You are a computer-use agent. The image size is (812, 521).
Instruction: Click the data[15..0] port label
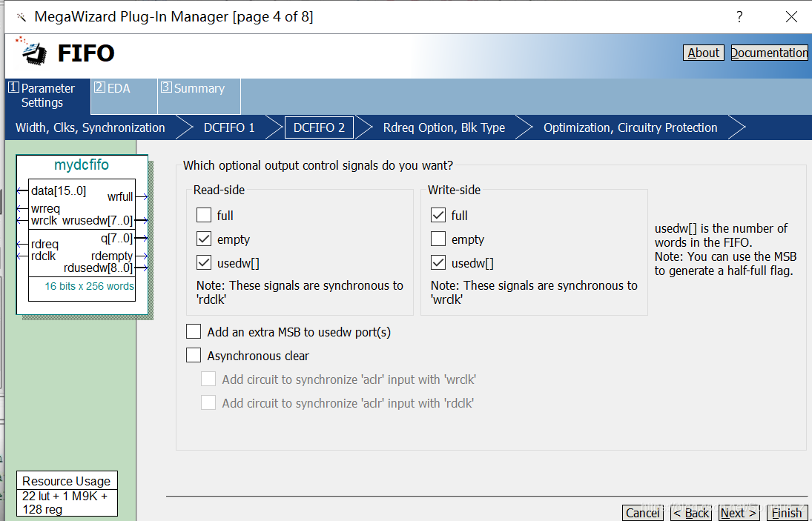59,191
